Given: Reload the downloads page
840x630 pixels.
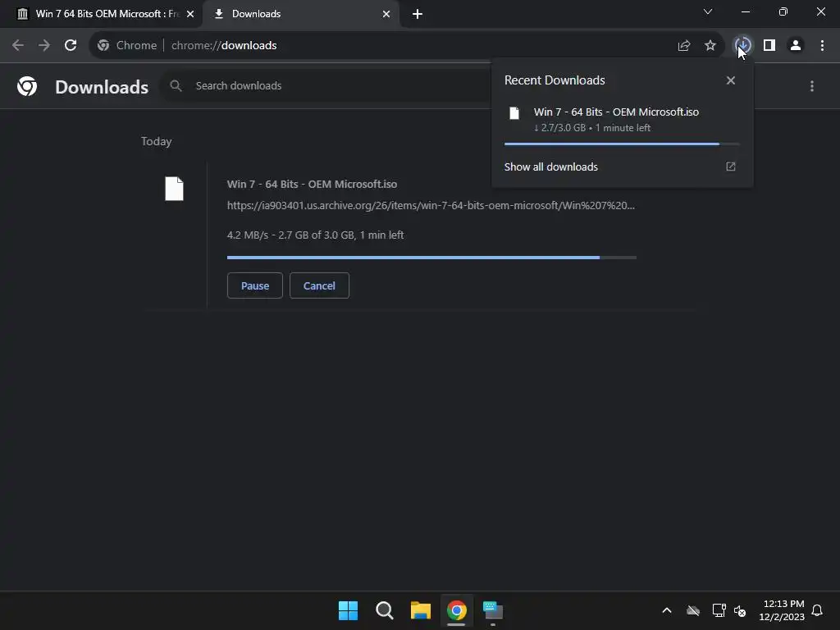Looking at the screenshot, I should tap(71, 46).
